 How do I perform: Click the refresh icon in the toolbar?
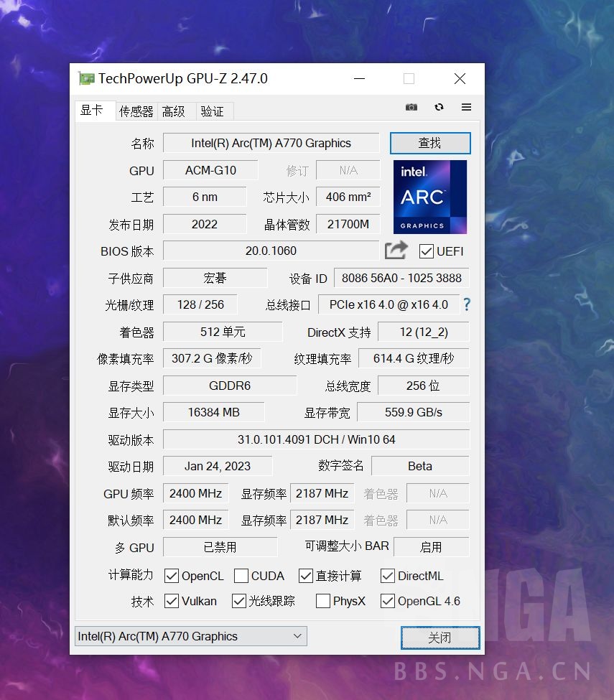tap(438, 106)
